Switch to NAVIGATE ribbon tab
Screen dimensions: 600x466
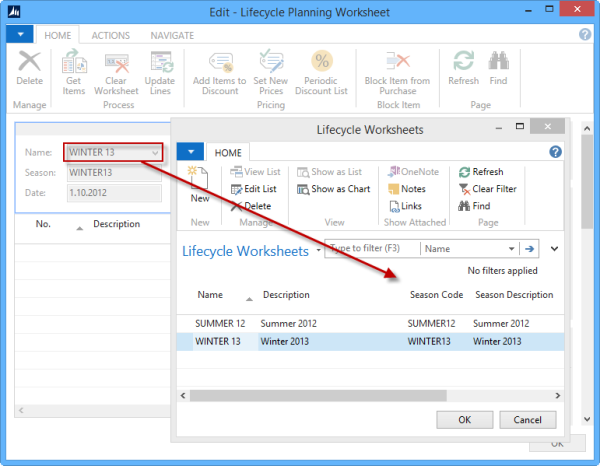[x=172, y=36]
